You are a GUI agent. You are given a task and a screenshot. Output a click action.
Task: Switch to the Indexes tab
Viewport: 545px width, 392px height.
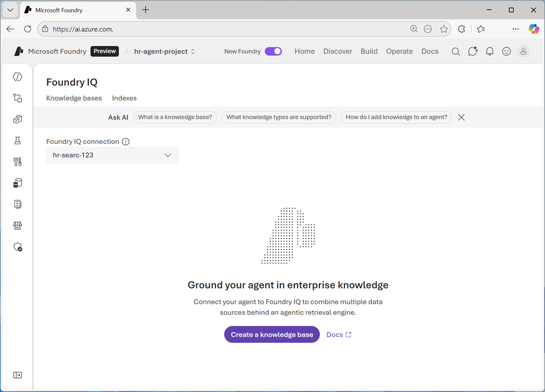tap(124, 98)
